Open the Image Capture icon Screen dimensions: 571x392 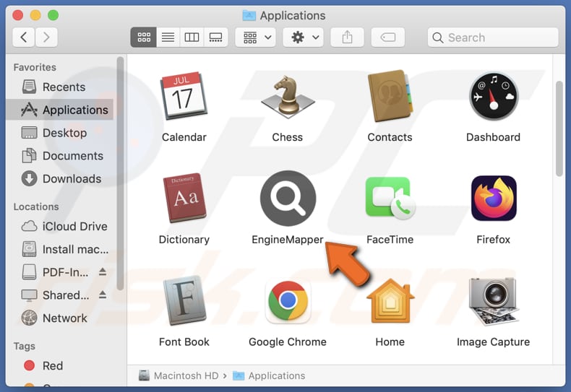tap(494, 301)
